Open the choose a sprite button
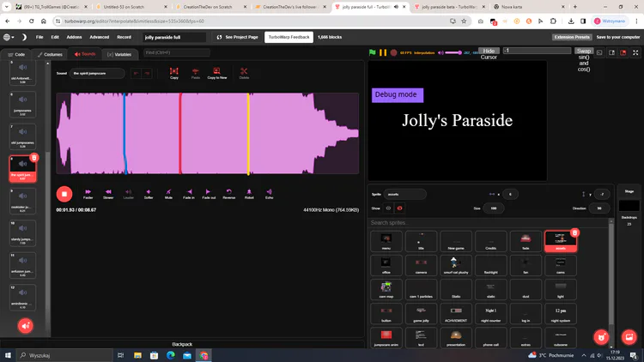 pos(601,337)
